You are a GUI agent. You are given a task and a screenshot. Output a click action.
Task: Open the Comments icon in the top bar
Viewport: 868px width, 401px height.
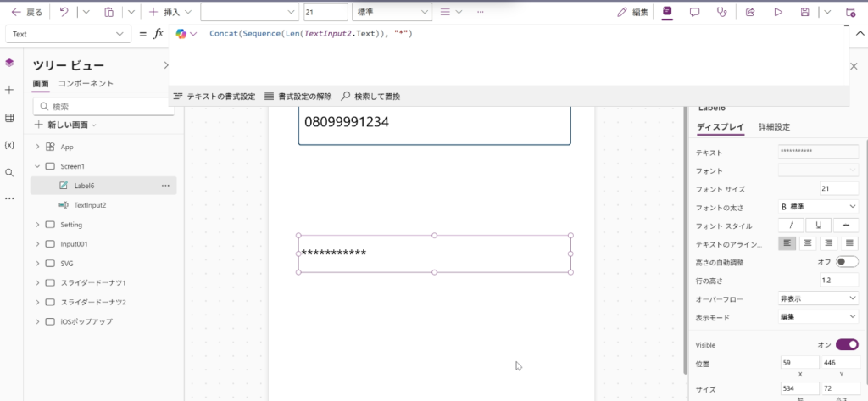coord(694,12)
